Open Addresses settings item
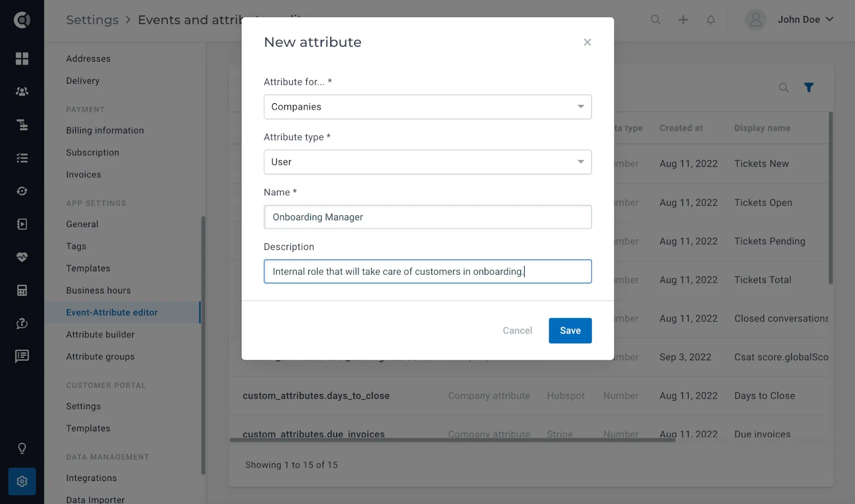The width and height of the screenshot is (855, 504). coord(88,59)
